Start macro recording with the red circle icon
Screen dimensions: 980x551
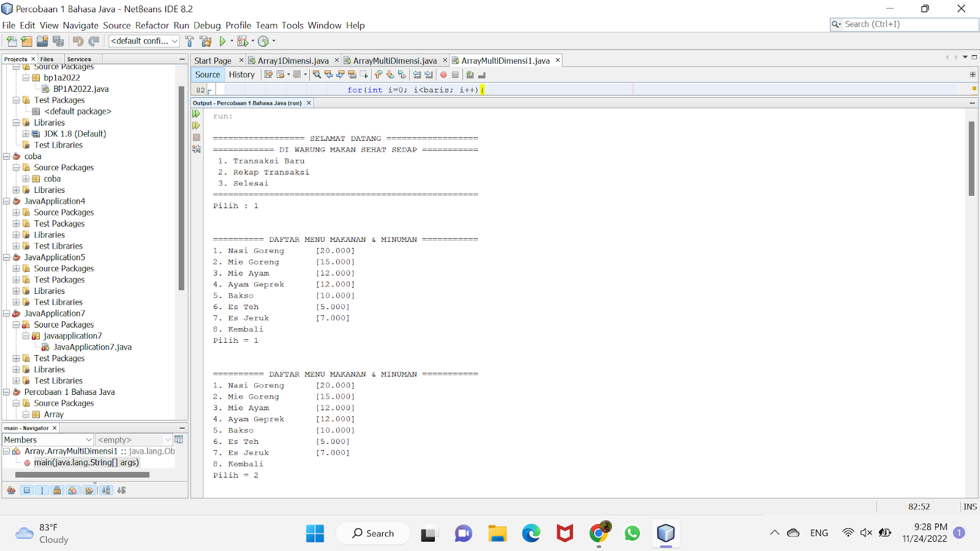click(x=443, y=75)
